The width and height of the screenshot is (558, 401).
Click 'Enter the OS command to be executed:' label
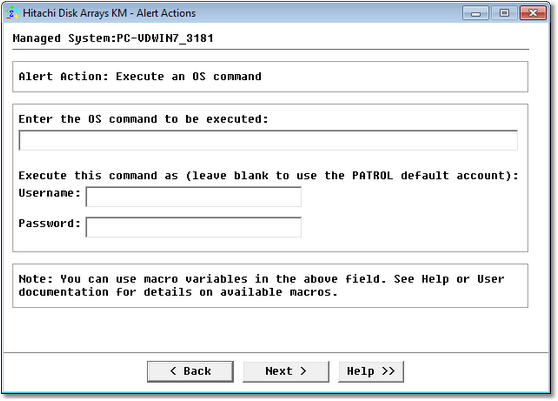143,119
